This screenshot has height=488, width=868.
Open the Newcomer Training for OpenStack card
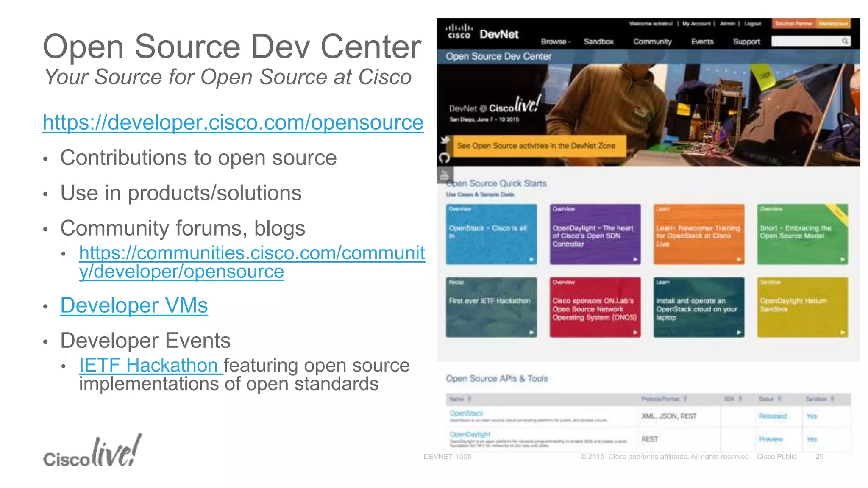[x=699, y=234]
